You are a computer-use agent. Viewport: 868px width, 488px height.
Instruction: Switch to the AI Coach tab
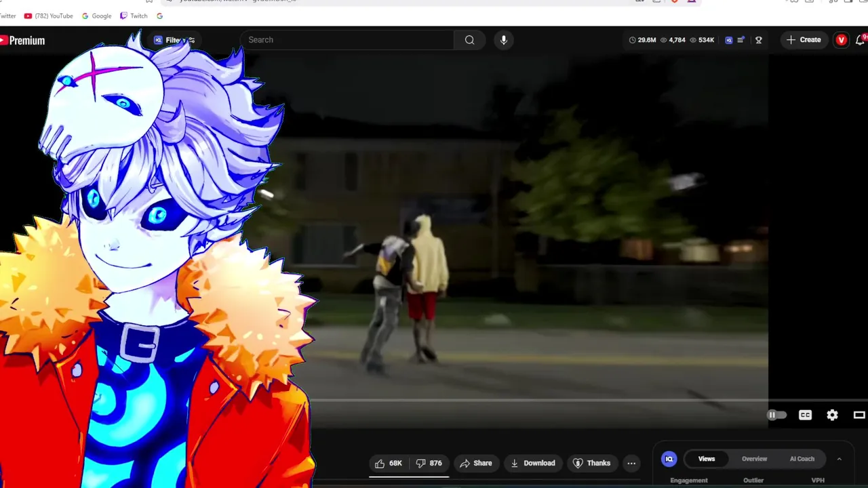pyautogui.click(x=802, y=459)
